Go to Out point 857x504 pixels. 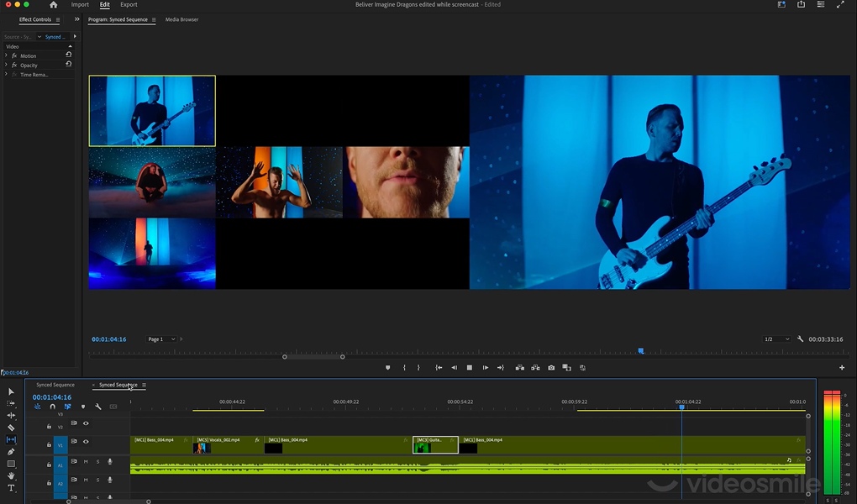(501, 368)
